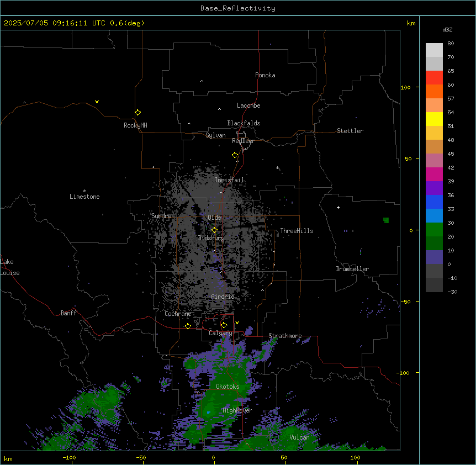Pick the green 20-30 dBZ legend swatch
This screenshot has width=476, height=465.
click(434, 230)
